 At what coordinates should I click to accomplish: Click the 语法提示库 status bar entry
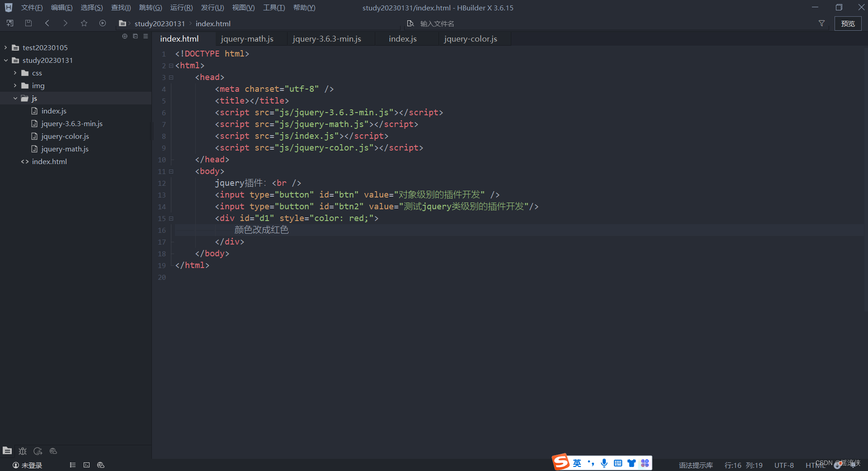tap(696, 465)
